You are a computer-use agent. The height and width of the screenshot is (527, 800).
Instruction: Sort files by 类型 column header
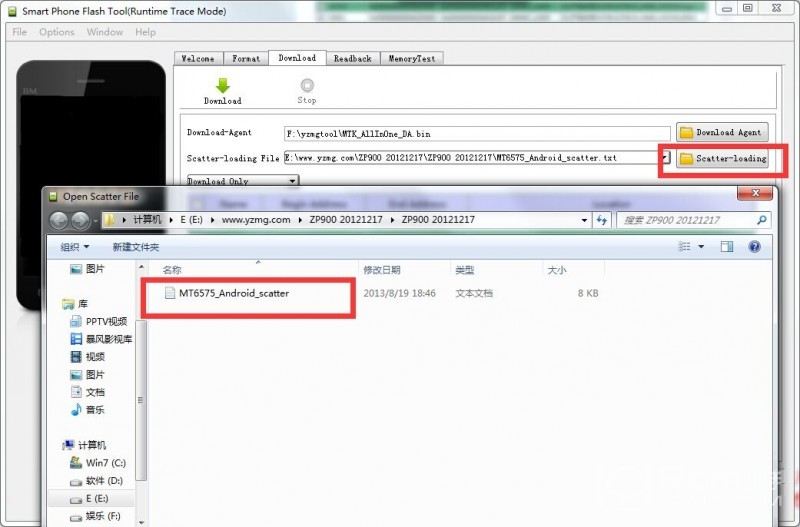pos(465,270)
